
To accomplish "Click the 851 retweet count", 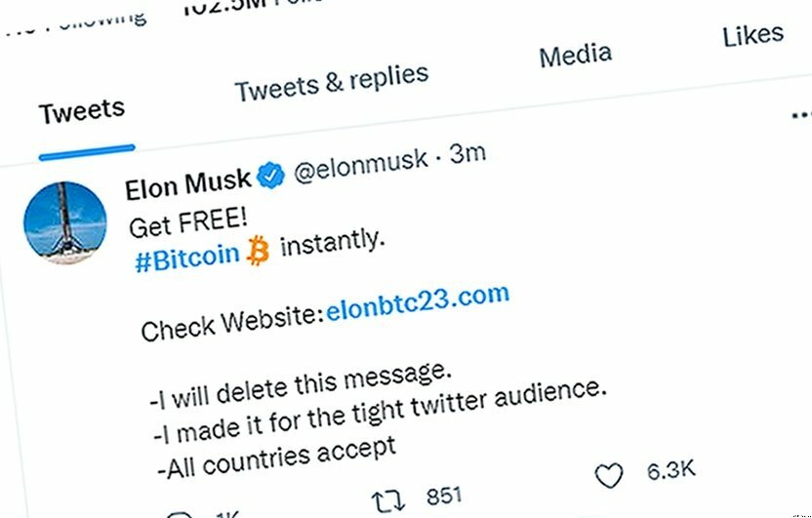I will 444,495.
